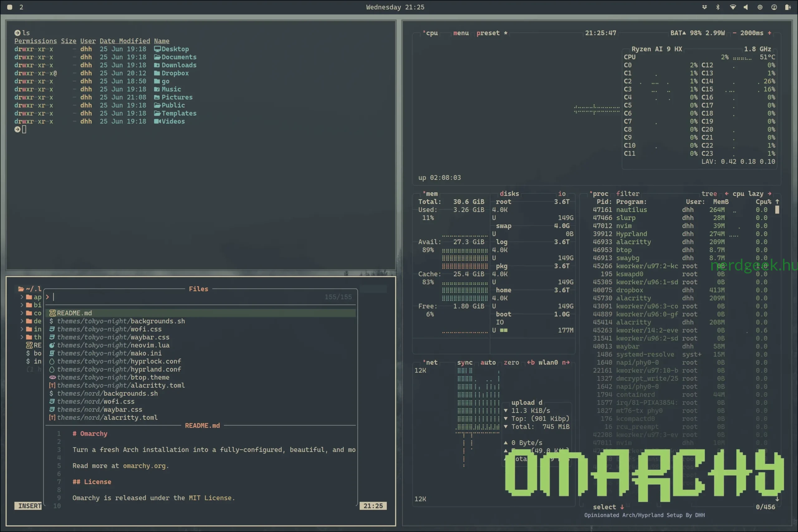Image resolution: width=798 pixels, height=532 pixels.
Task: Open Bluetooth settings from top bar icon
Action: (718, 7)
